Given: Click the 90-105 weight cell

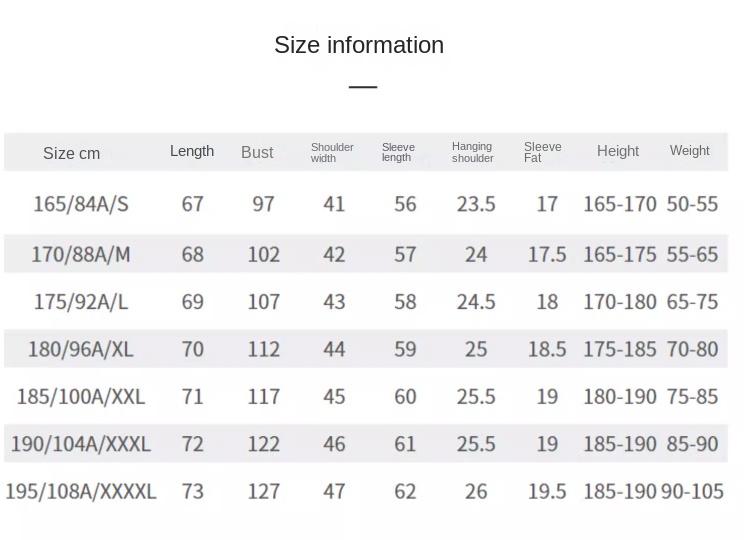Looking at the screenshot, I should [692, 491].
